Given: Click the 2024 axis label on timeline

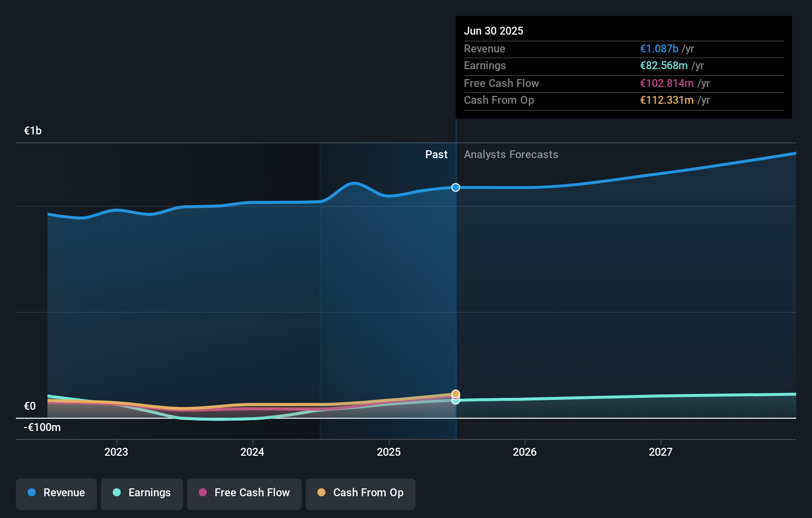Looking at the screenshot, I should (x=252, y=451).
